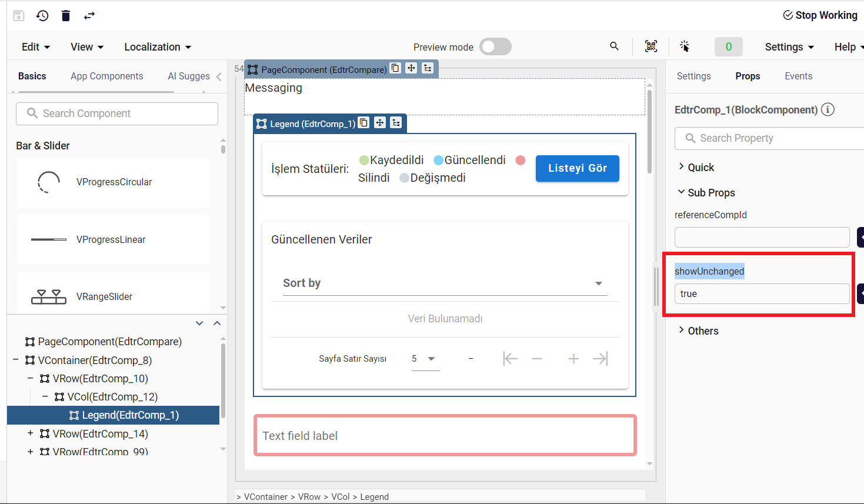This screenshot has width=864, height=504.
Task: Open the Localization menu
Action: 158,47
